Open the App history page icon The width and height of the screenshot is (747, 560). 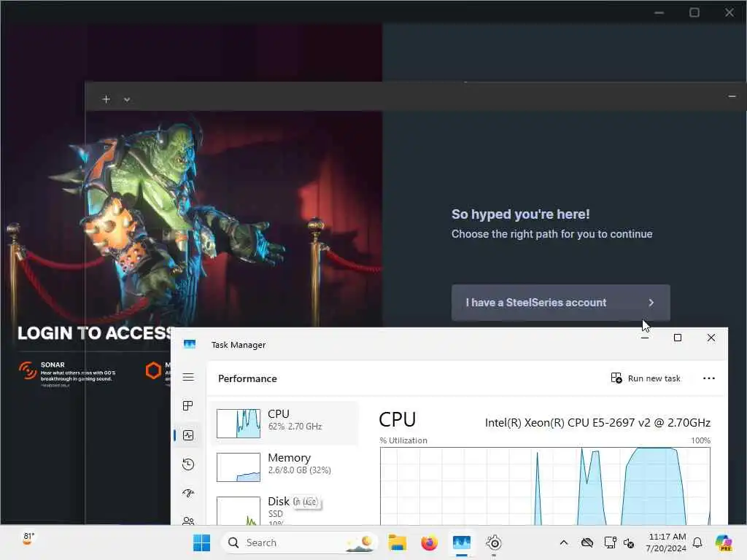click(x=188, y=464)
